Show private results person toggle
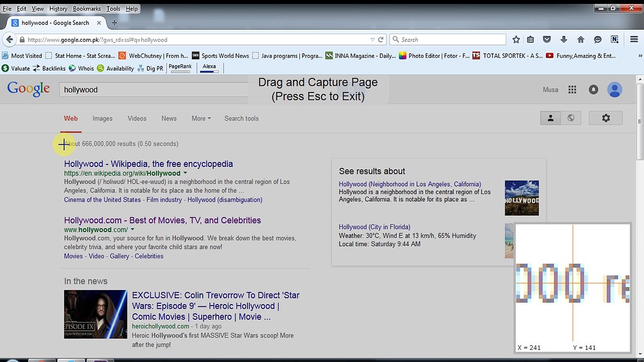This screenshot has width=644, height=362. tap(550, 118)
